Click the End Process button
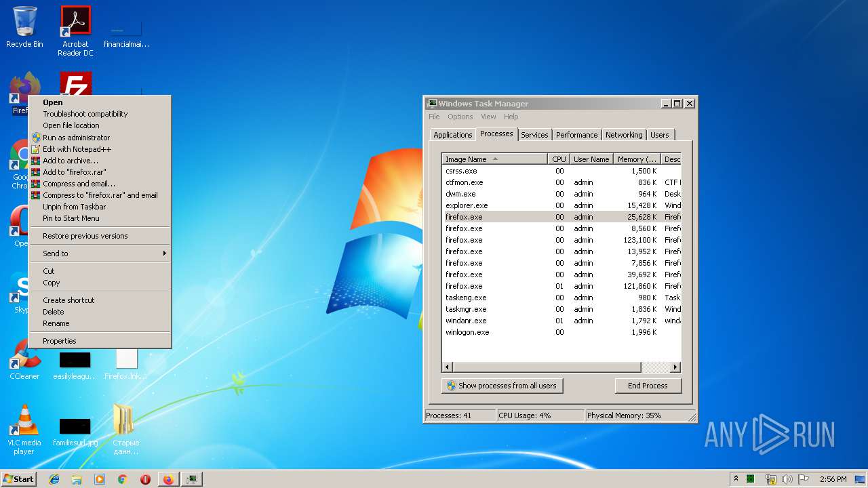Screen dimensions: 868x488 648,386
